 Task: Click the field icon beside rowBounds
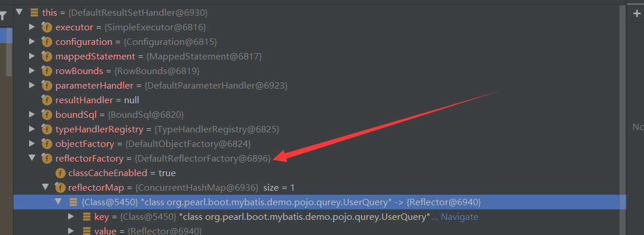47,71
